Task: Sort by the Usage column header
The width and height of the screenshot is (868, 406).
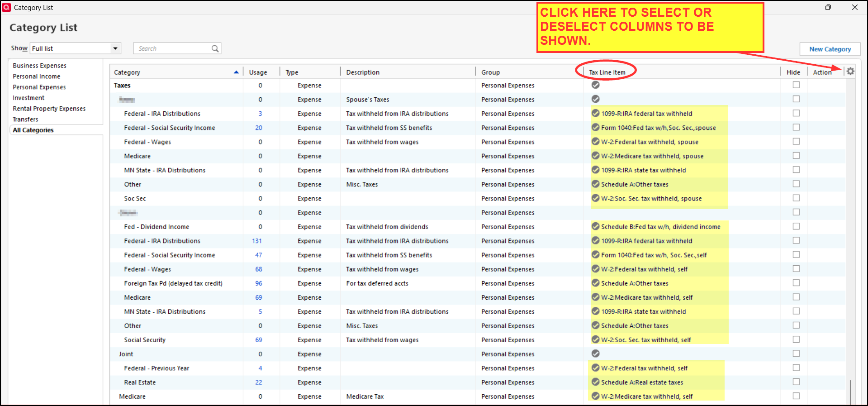Action: tap(258, 72)
